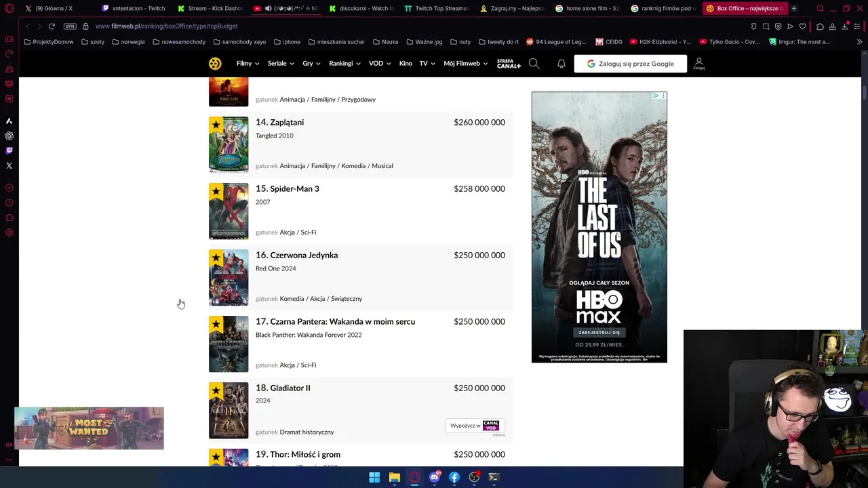
Task: Click the Zaloguj user icon
Action: pos(699,64)
